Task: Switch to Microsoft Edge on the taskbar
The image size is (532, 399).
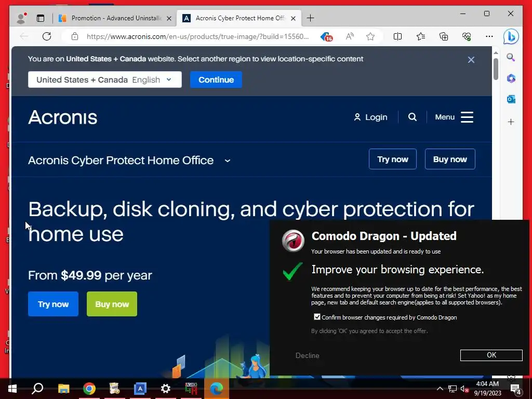Action: pyautogui.click(x=217, y=389)
